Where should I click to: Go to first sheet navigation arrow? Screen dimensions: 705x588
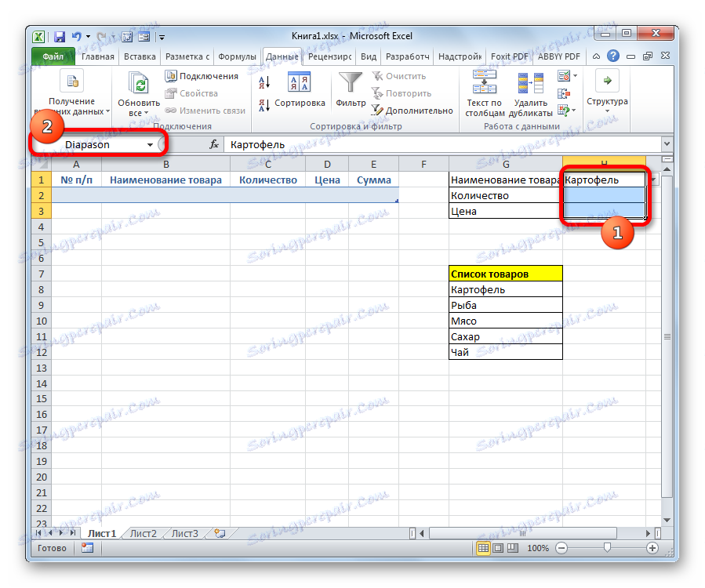pyautogui.click(x=38, y=533)
